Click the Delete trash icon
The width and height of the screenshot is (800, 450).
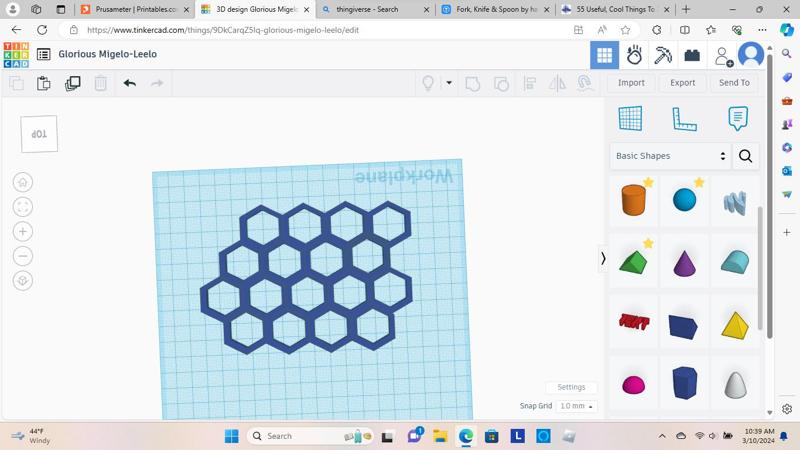point(101,83)
